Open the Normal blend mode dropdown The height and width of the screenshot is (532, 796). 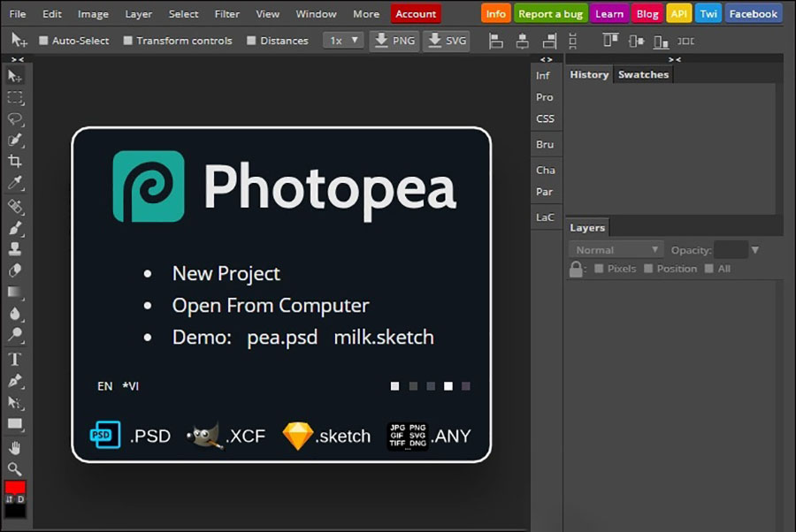[616, 250]
